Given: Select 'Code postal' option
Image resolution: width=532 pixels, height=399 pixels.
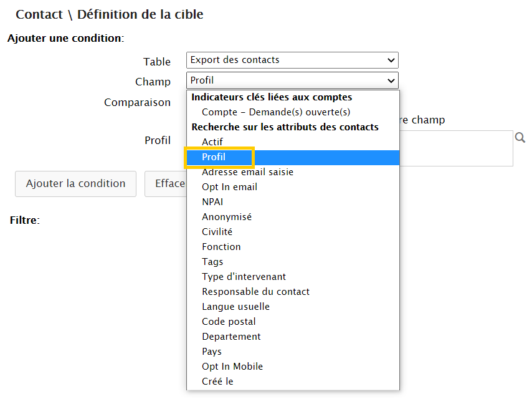Looking at the screenshot, I should (x=229, y=322).
